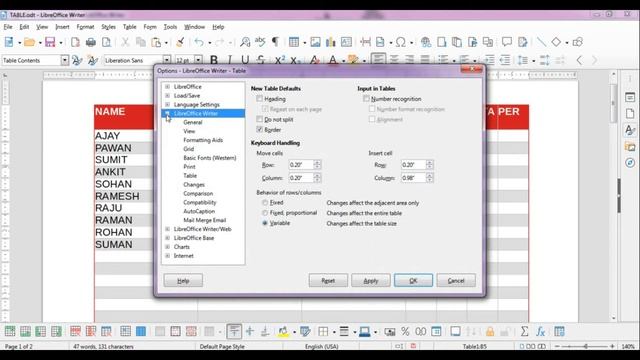Viewport: 640px width, 360px height.
Task: Expand the Load/Save tree node
Action: click(x=167, y=96)
